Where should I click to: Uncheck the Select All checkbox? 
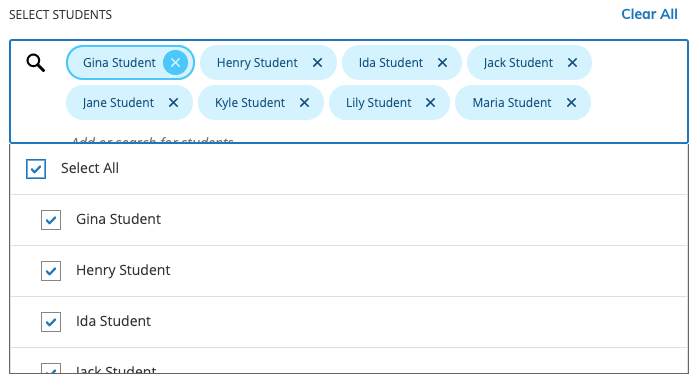click(36, 169)
